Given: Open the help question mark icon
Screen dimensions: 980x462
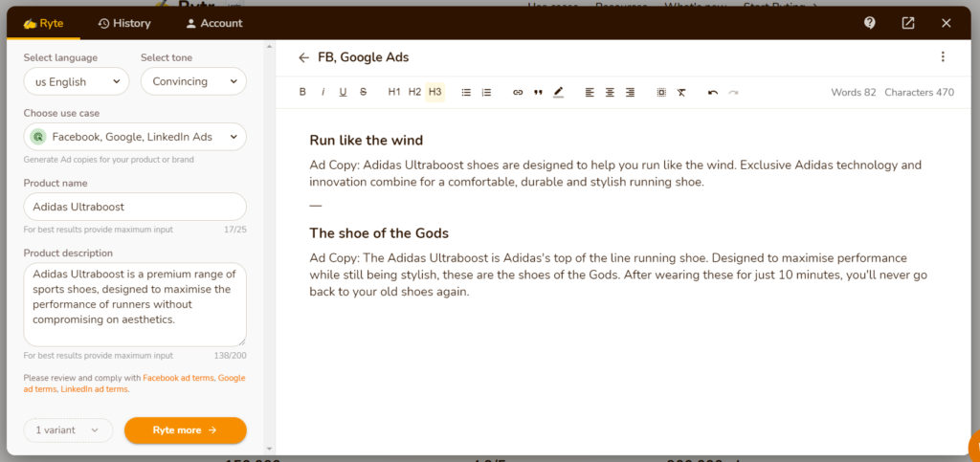Looking at the screenshot, I should [869, 23].
